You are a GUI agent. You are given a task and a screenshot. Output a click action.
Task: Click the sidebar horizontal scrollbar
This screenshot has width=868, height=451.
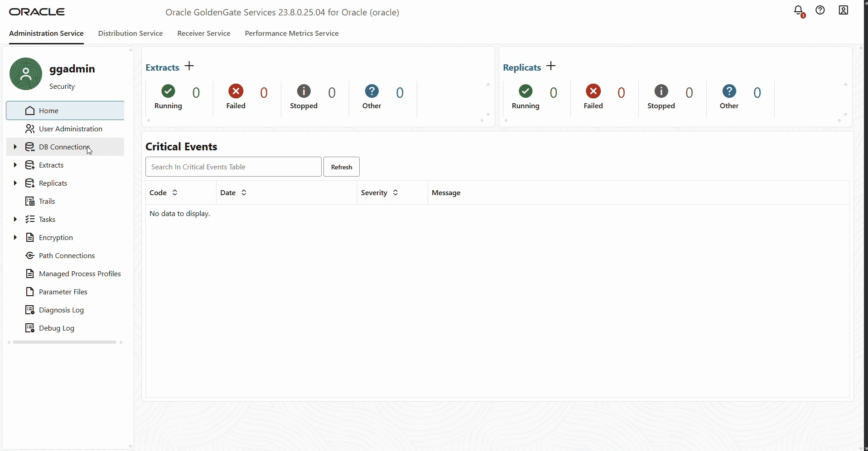pos(65,342)
